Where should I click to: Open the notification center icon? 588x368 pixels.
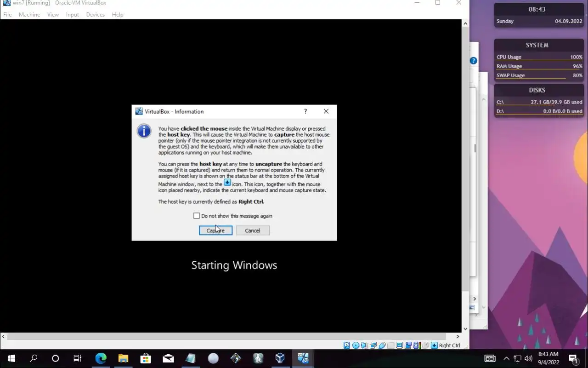(x=573, y=358)
